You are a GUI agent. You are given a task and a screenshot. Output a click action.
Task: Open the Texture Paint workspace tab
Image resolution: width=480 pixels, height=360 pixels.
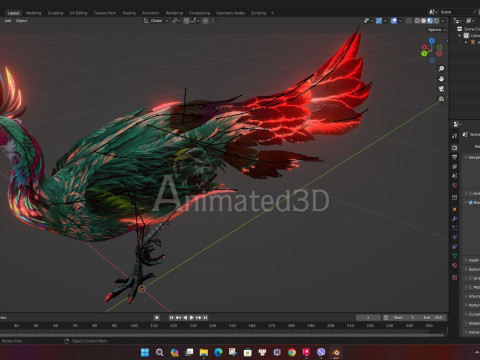pyautogui.click(x=105, y=13)
